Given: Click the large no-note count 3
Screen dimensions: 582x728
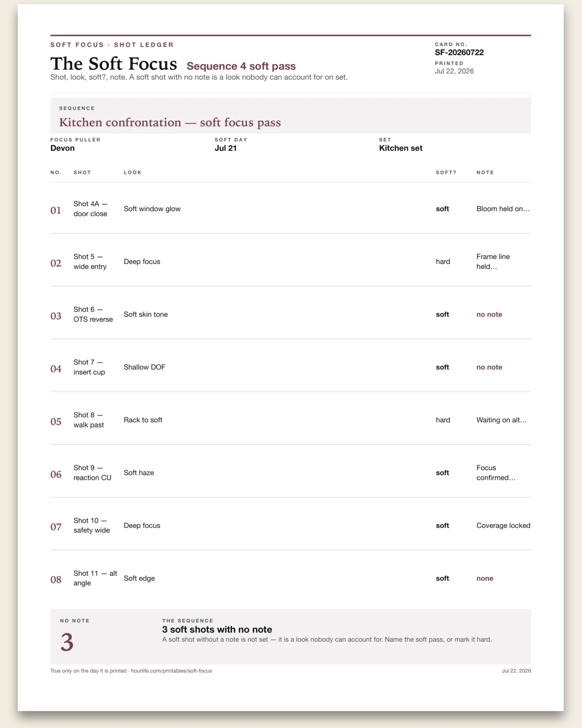Looking at the screenshot, I should [67, 642].
